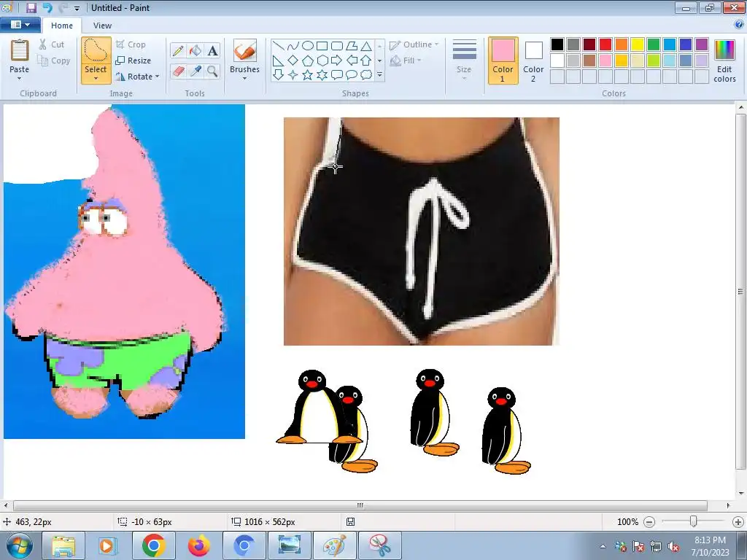
Task: Choose the Five-point star shape
Action: click(x=308, y=75)
